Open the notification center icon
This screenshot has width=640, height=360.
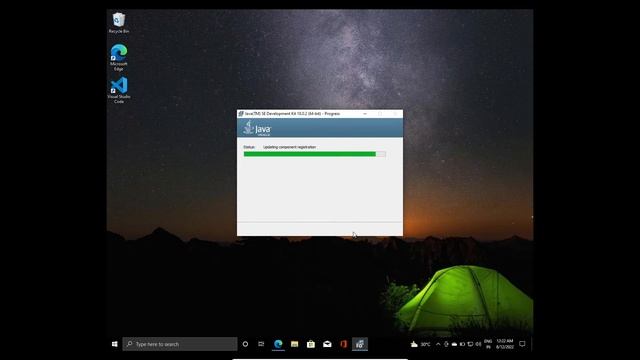point(522,344)
